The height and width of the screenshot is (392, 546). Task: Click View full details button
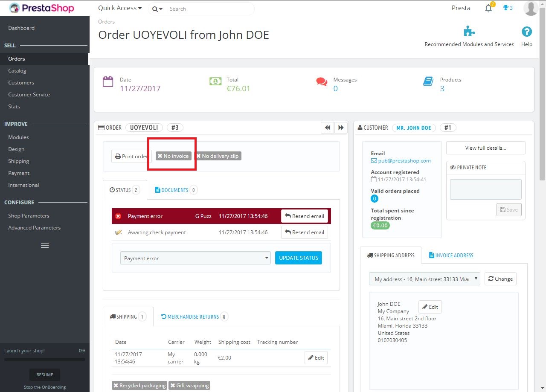coord(486,148)
